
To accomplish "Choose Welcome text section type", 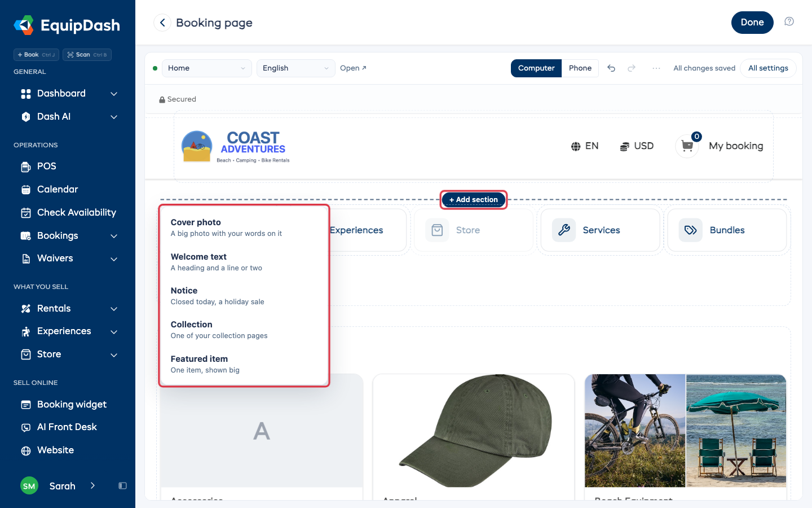I will coord(244,262).
